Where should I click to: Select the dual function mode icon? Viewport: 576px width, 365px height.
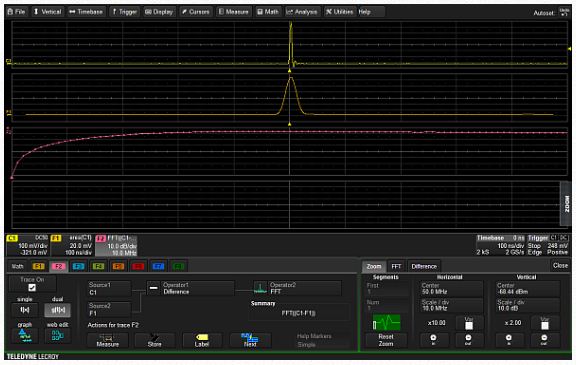click(58, 310)
